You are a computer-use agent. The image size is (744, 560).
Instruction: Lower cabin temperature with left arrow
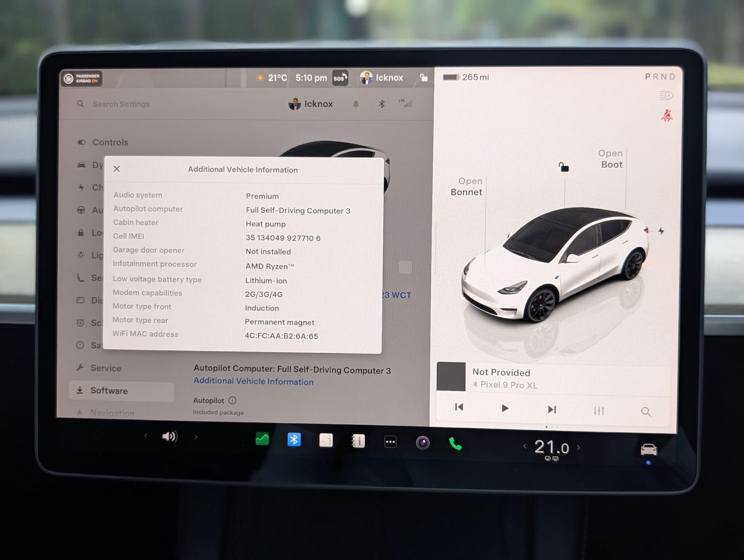pyautogui.click(x=525, y=446)
